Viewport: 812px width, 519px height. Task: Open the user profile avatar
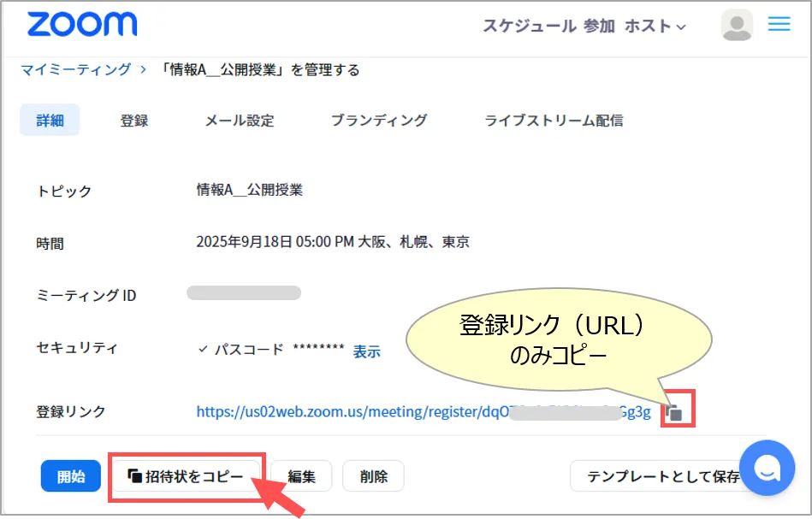coord(737,26)
